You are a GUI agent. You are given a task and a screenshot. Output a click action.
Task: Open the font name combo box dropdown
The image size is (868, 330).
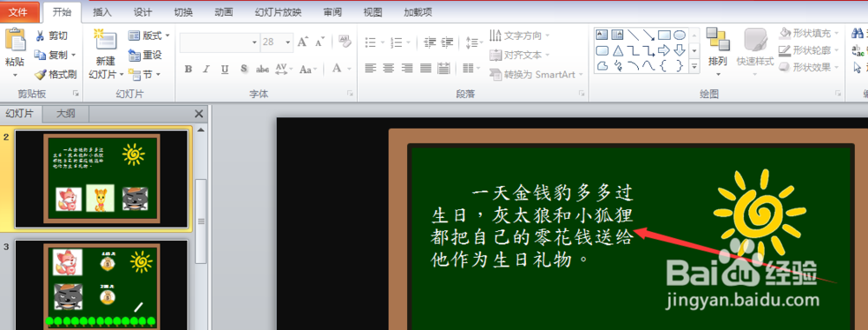(254, 42)
